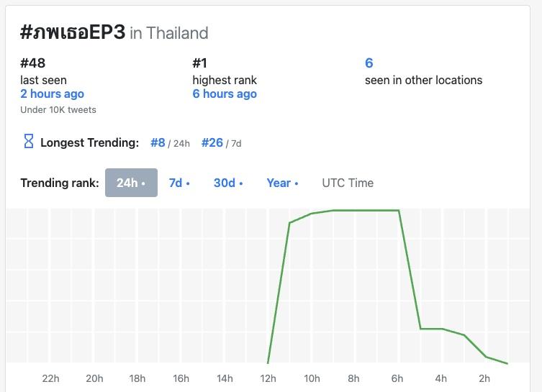The image size is (542, 392).
Task: Open the Year trending rank tab
Action: pyautogui.click(x=282, y=183)
